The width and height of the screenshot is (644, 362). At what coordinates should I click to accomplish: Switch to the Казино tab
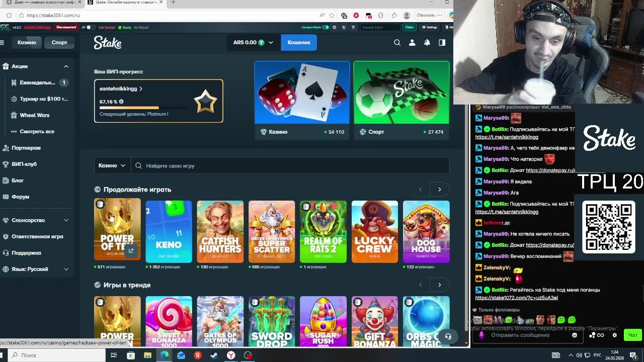pos(27,43)
